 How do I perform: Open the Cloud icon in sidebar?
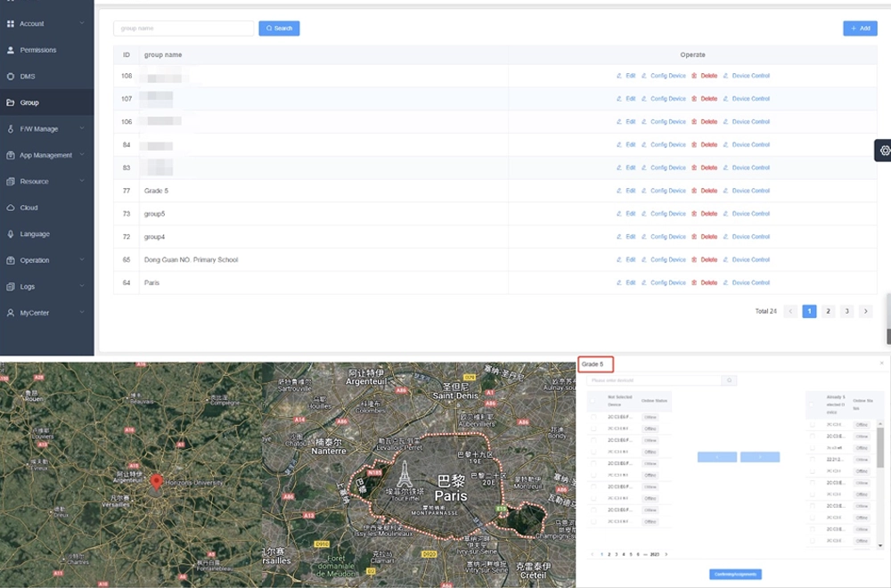[10, 208]
